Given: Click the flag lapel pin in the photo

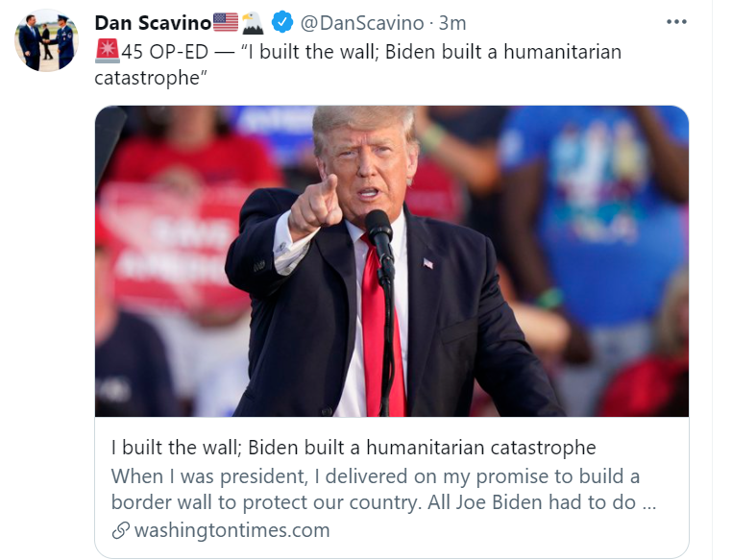Looking at the screenshot, I should (x=428, y=263).
